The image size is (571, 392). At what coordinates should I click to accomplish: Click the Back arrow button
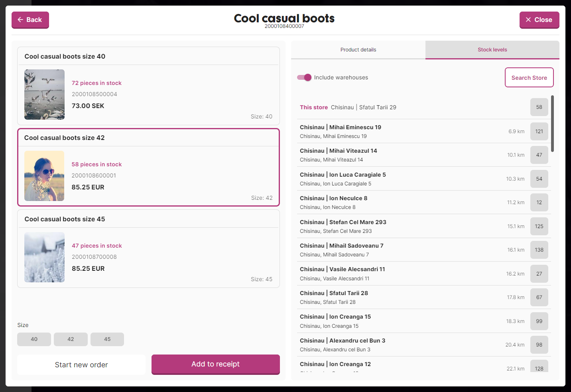[30, 20]
